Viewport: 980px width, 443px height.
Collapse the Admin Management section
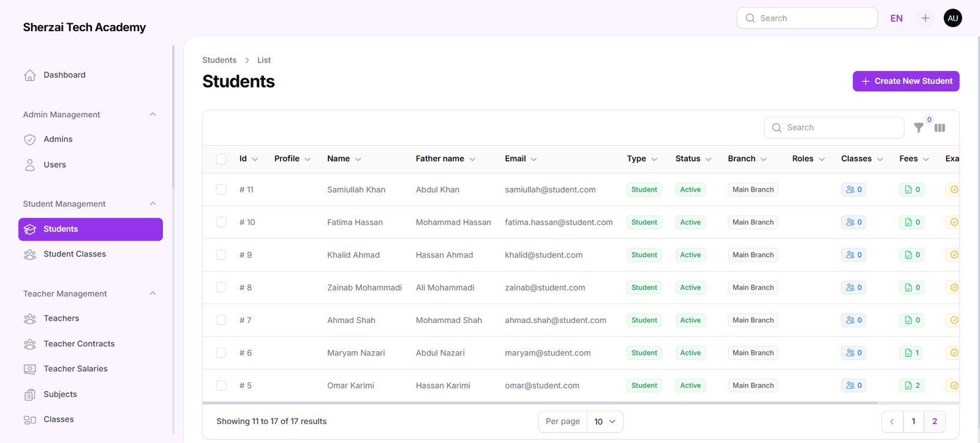[153, 114]
